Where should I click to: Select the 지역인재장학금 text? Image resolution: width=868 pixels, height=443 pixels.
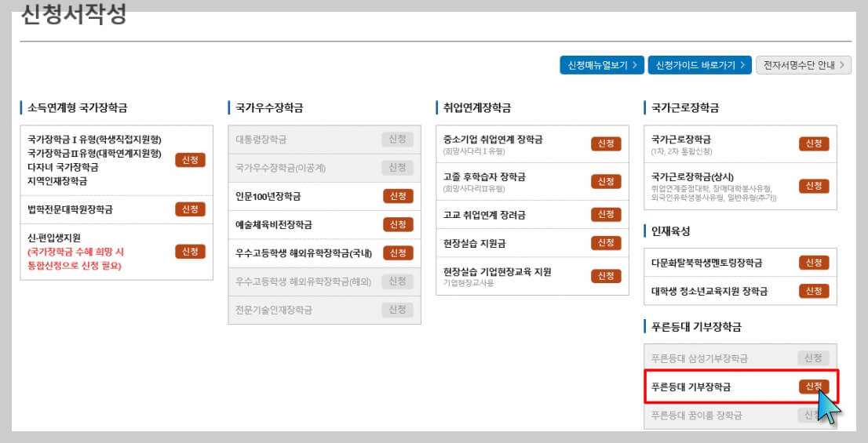pyautogui.click(x=57, y=181)
